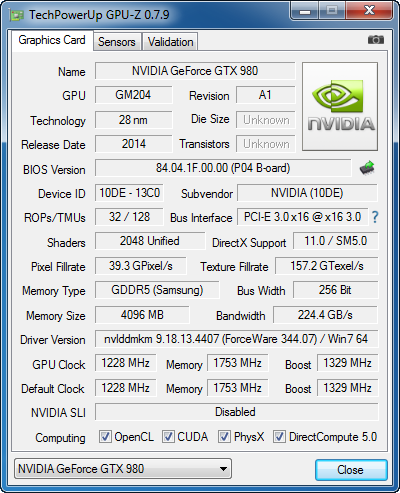Click the Revision field A1
This screenshot has height=493, width=400.
coord(265,95)
